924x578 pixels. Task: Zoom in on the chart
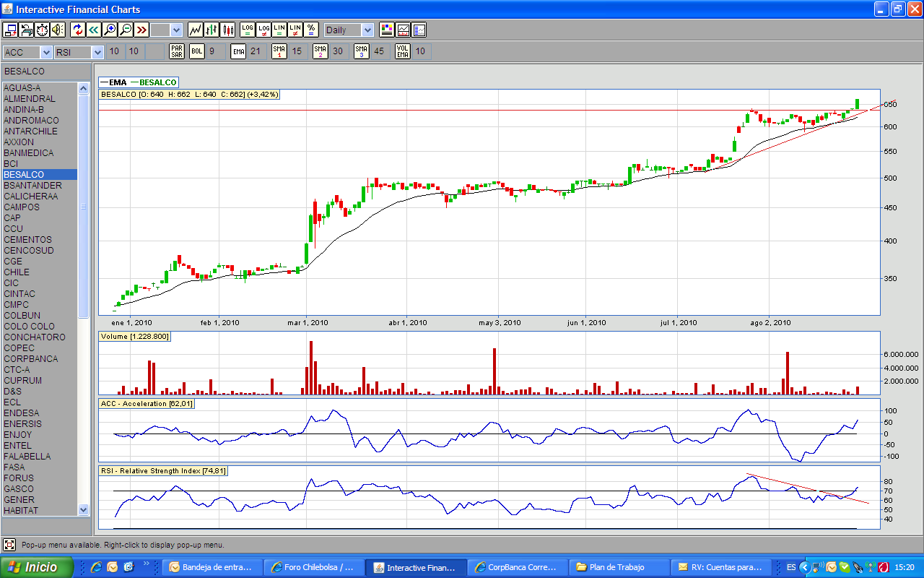pos(109,30)
